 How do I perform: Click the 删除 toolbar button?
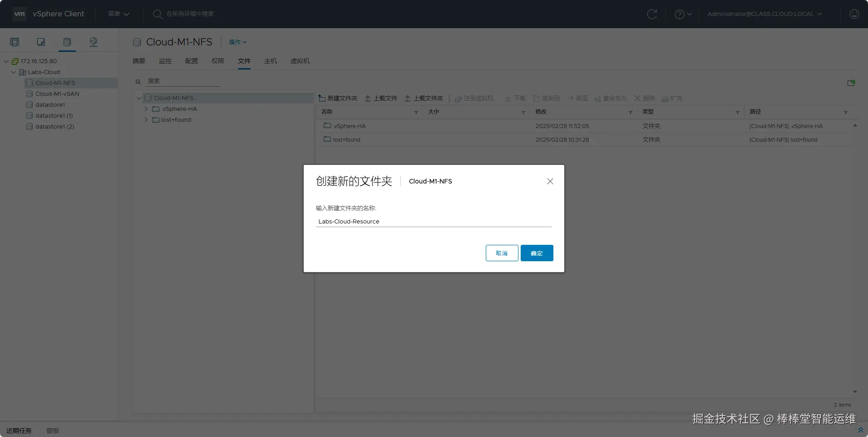tap(645, 98)
